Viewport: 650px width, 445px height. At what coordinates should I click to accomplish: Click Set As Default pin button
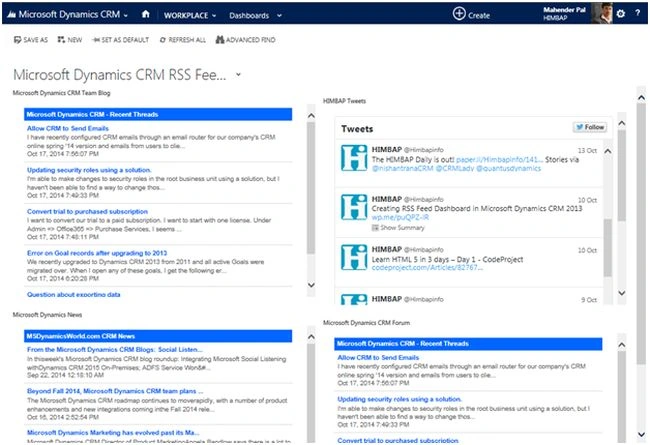120,40
